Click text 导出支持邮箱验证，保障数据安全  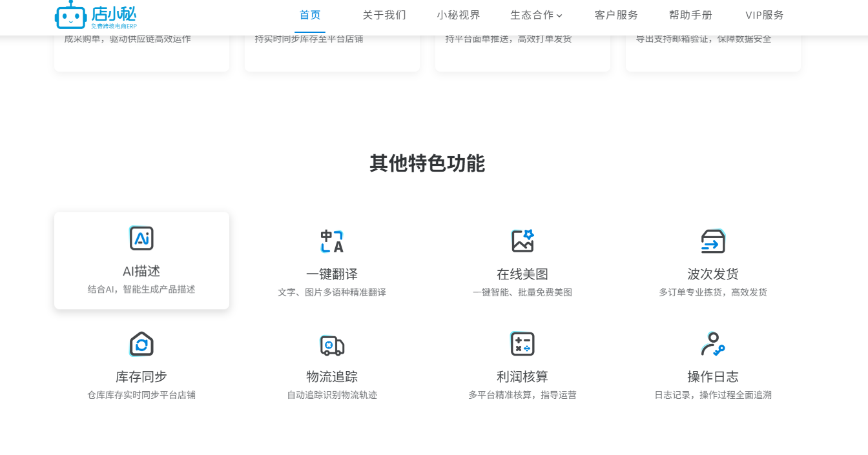point(703,39)
